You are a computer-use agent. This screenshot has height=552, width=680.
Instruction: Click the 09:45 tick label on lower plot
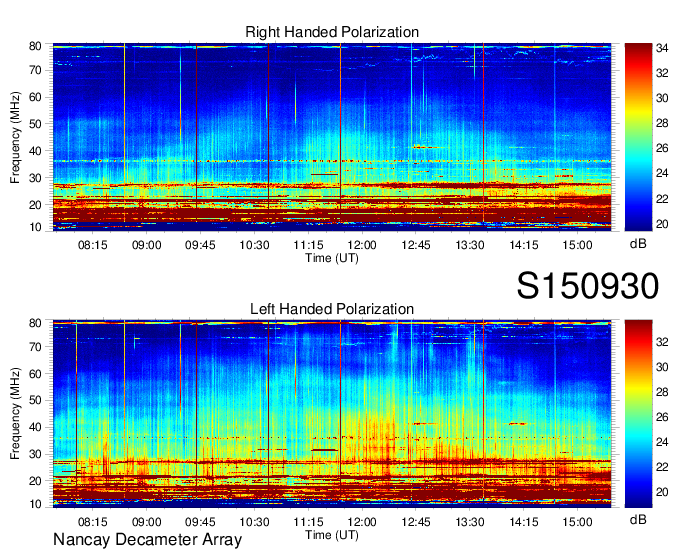pyautogui.click(x=200, y=522)
